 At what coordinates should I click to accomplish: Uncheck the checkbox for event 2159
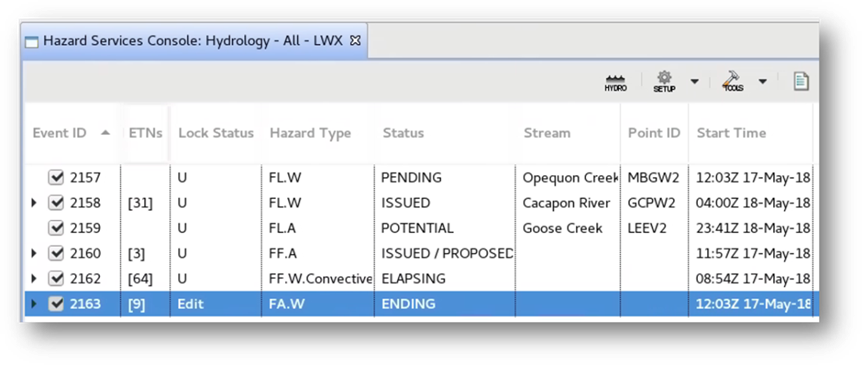[x=56, y=228]
